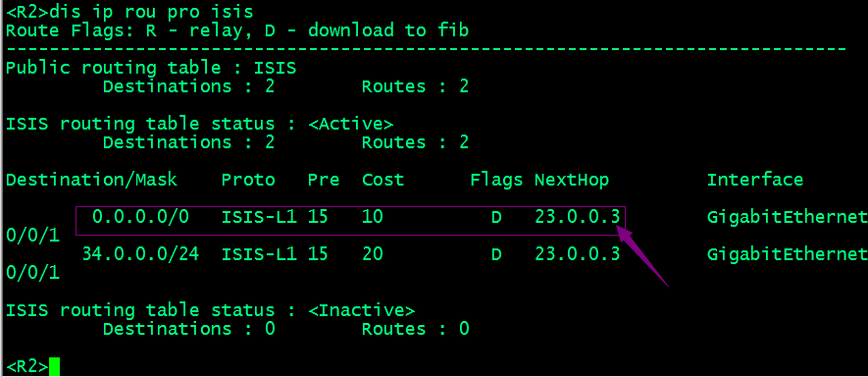Image resolution: width=868 pixels, height=377 pixels.
Task: Click the Interface column header
Action: (755, 180)
